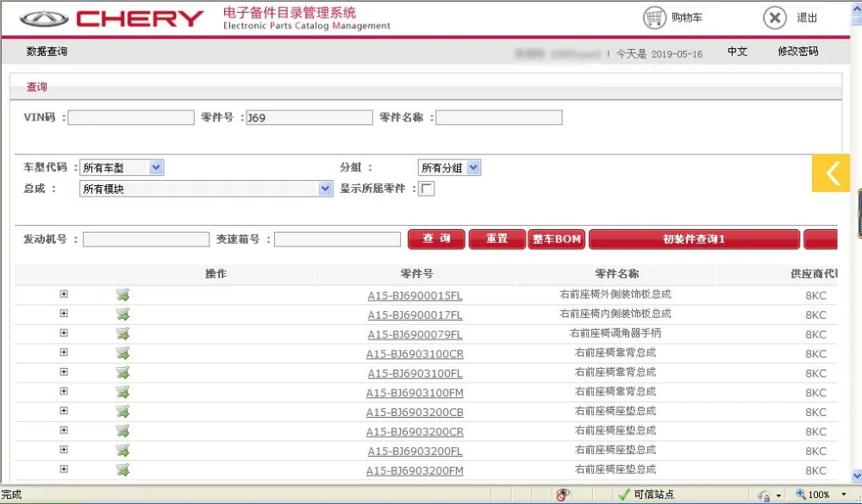Click the 零件号 field containing J69
The image size is (862, 504).
[309, 118]
